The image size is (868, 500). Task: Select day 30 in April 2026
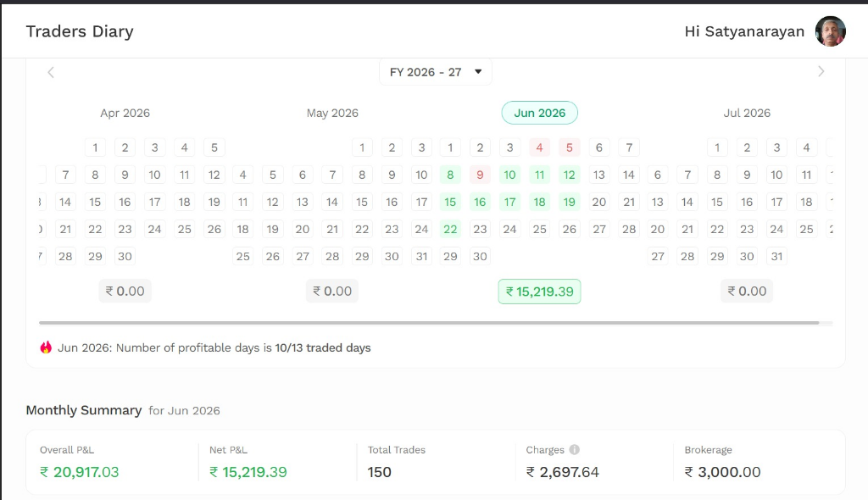125,257
